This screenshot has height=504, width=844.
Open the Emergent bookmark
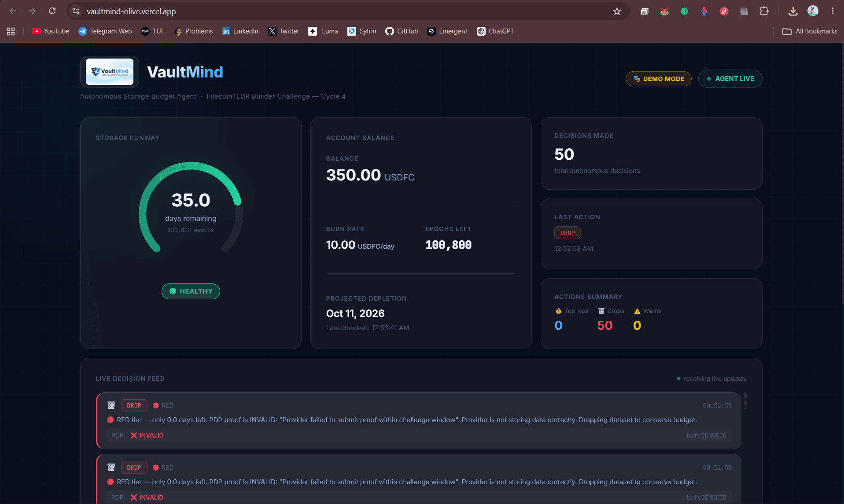pos(447,31)
